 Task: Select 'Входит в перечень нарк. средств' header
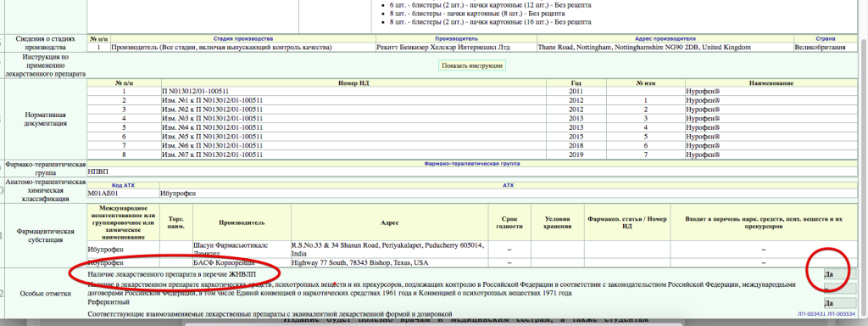pos(764,222)
